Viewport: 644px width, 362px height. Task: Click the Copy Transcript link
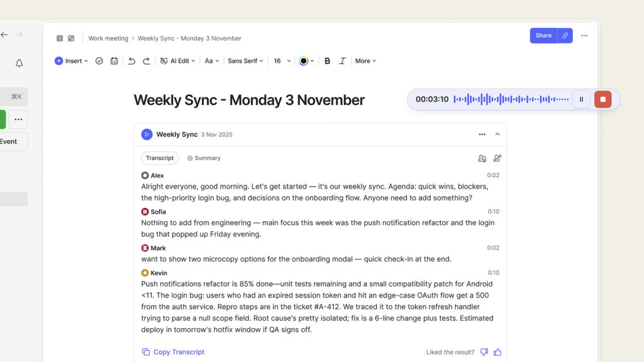(x=173, y=352)
